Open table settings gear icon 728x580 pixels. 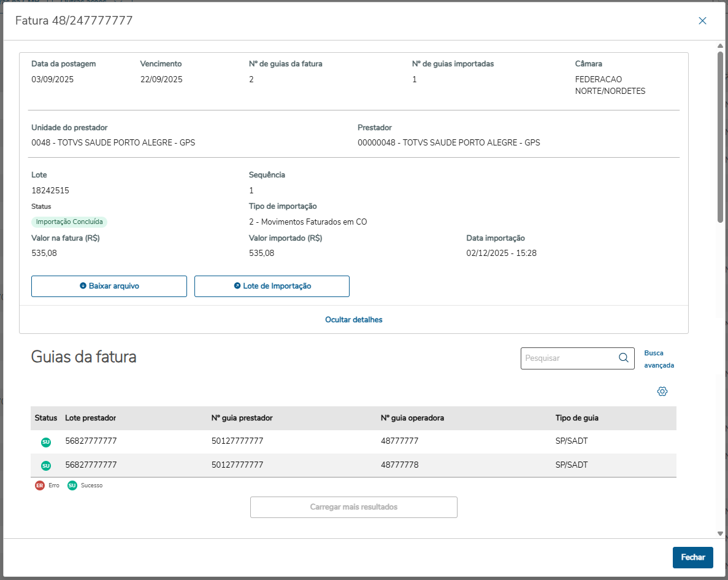pos(662,392)
